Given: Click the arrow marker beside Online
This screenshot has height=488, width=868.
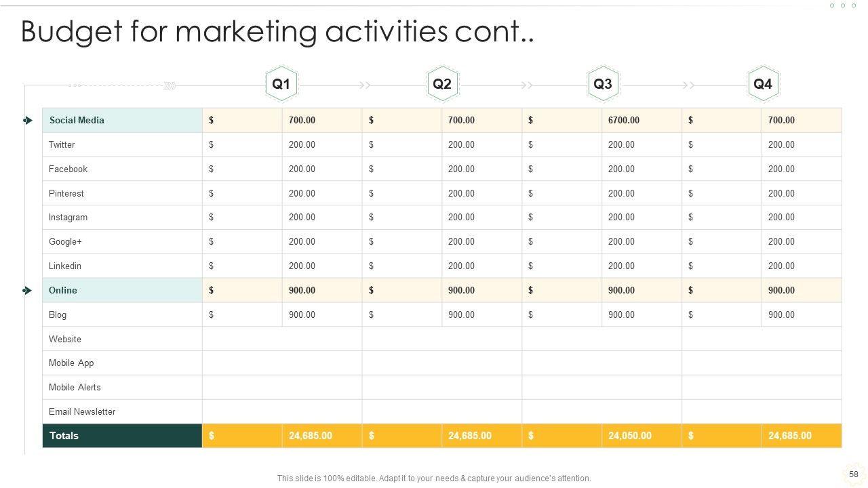Looking at the screenshot, I should 27,291.
